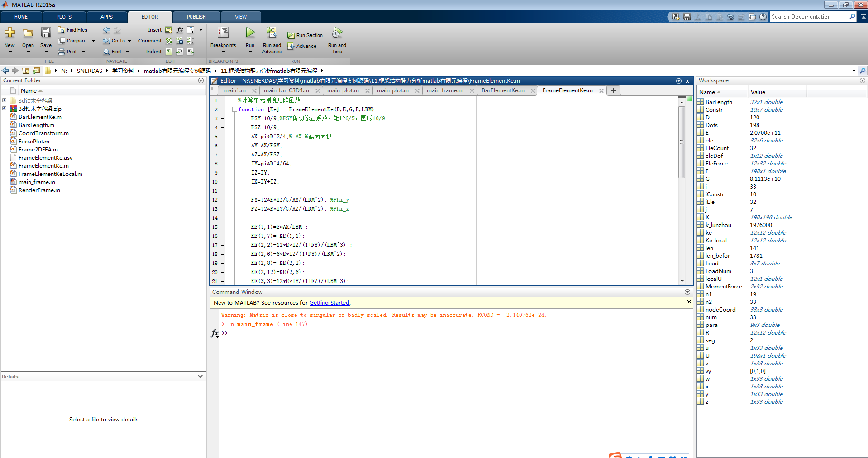This screenshot has height=458, width=868.
Task: Click Run Section button
Action: (x=305, y=35)
